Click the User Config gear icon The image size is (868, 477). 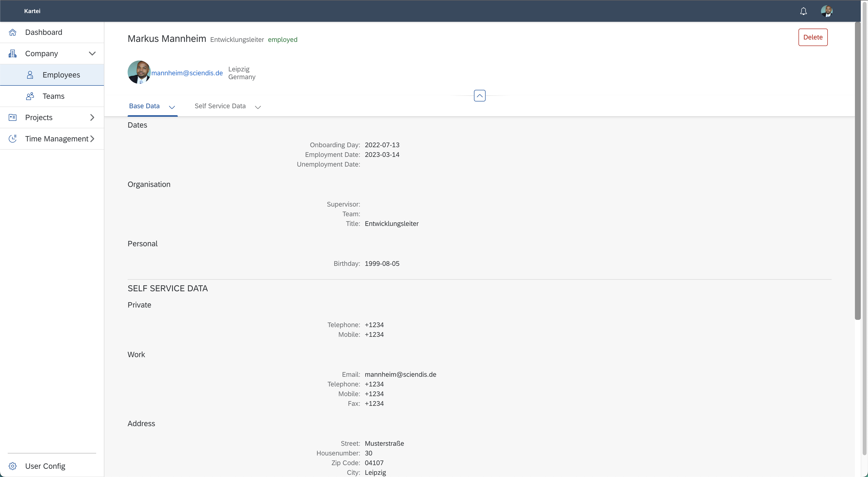point(12,466)
